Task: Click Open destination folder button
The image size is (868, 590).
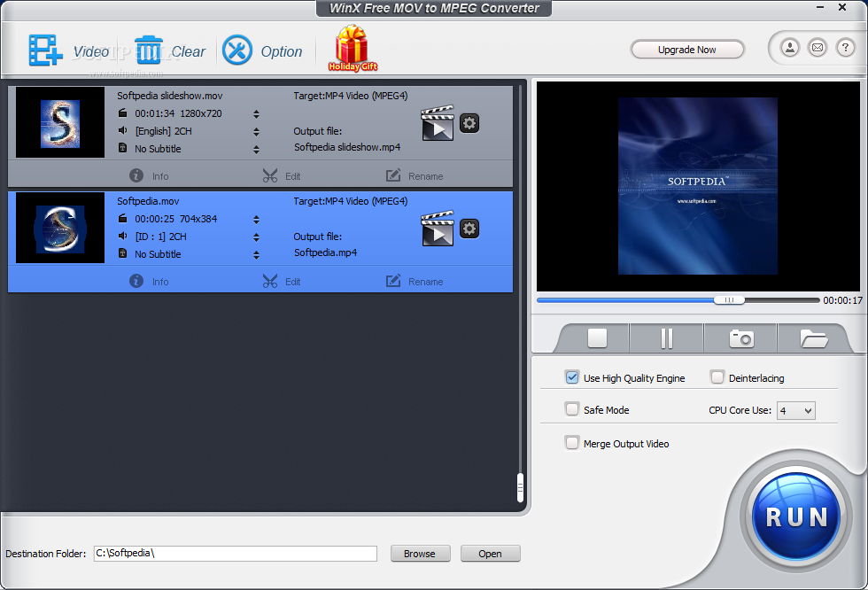Action: [490, 554]
